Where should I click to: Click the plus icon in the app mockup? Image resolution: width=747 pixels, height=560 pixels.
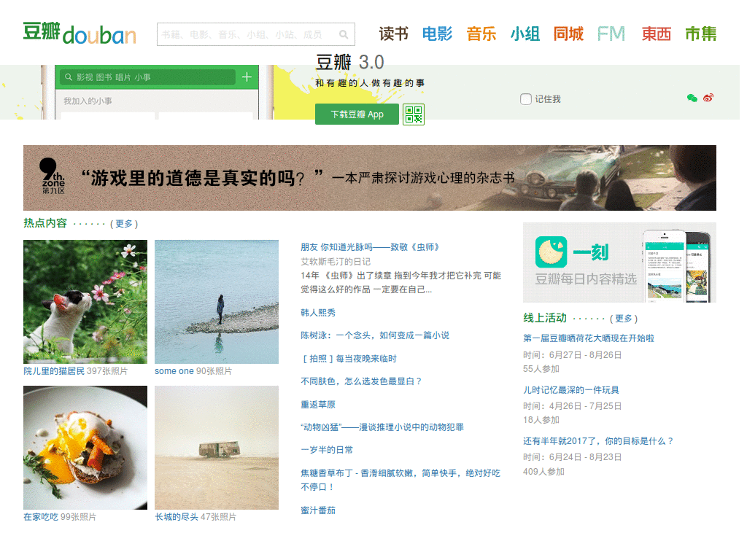(247, 77)
